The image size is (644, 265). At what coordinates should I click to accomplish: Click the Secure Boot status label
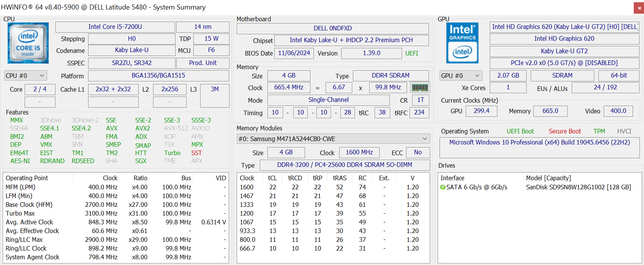(x=565, y=131)
